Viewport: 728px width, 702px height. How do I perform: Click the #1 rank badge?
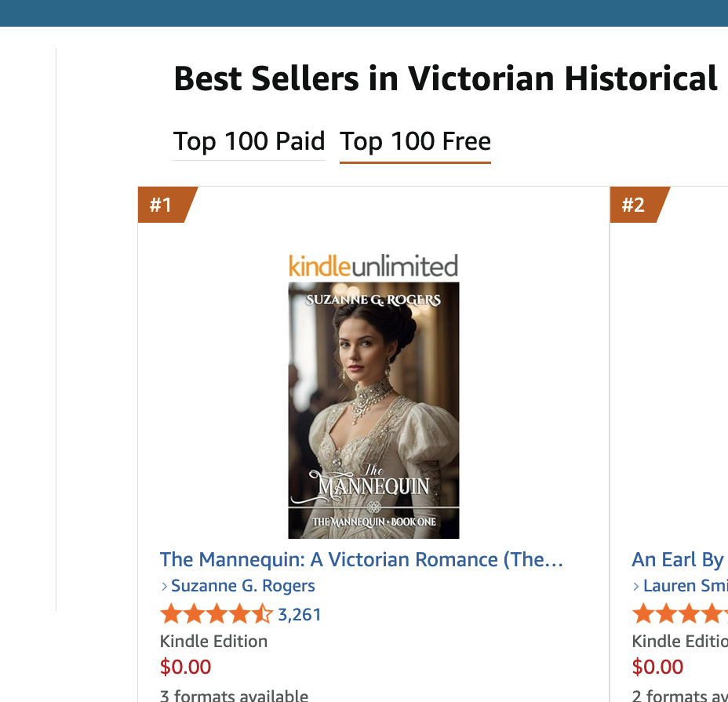tap(162, 206)
